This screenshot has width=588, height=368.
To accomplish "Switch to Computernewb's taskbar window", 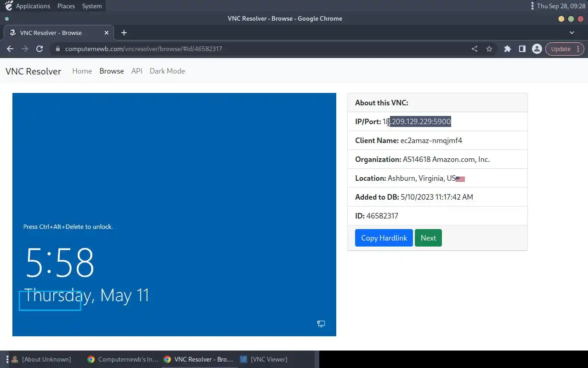I will (123, 359).
